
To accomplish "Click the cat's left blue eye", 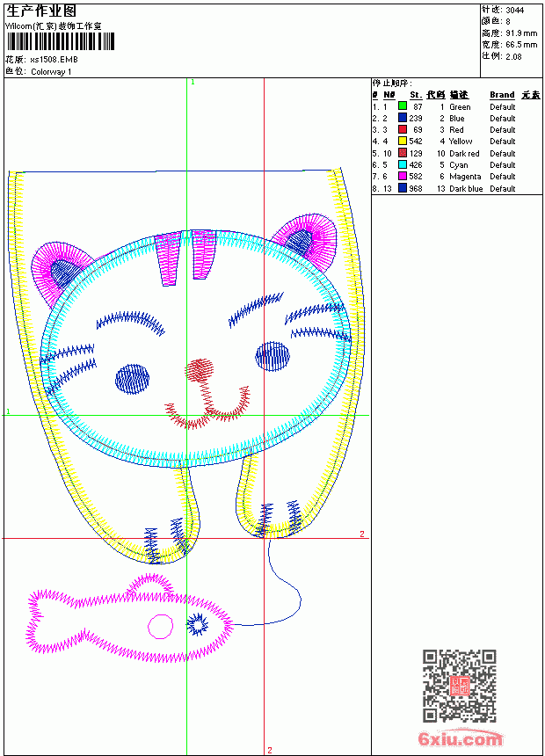I will tap(132, 379).
